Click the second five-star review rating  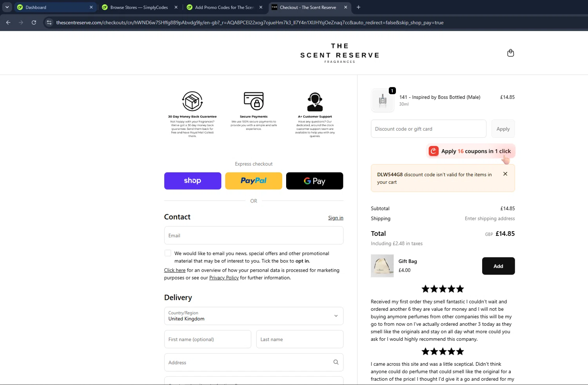click(x=443, y=351)
